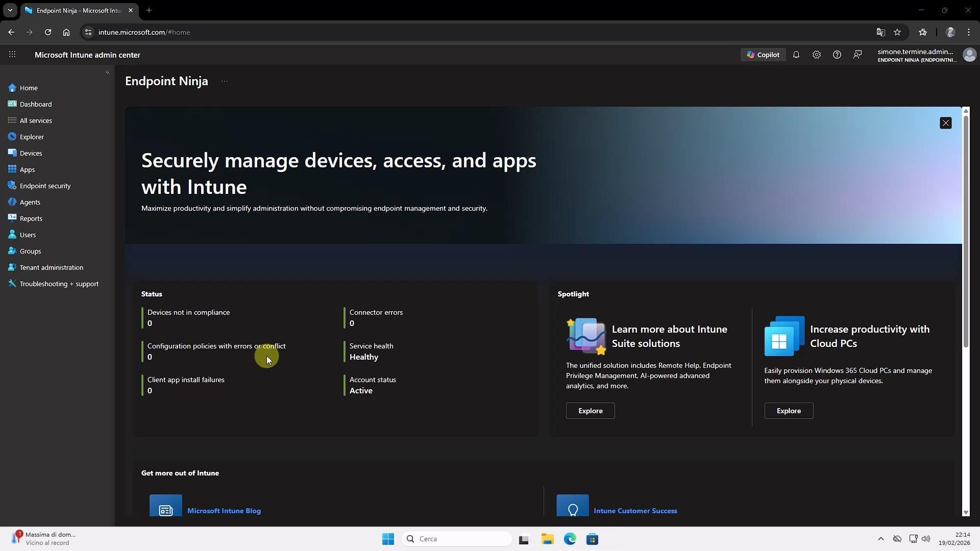Open Endpoint security in sidebar
Screen dimensions: 980x551
[x=45, y=186]
